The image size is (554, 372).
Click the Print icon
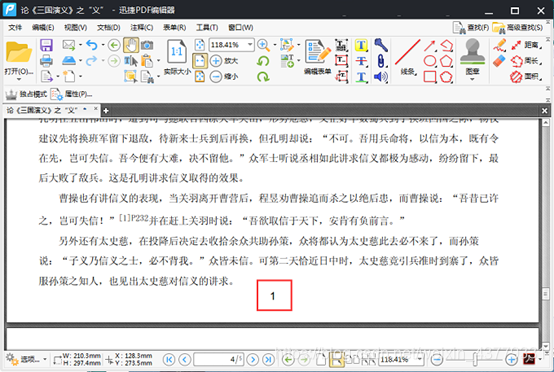pos(46,61)
